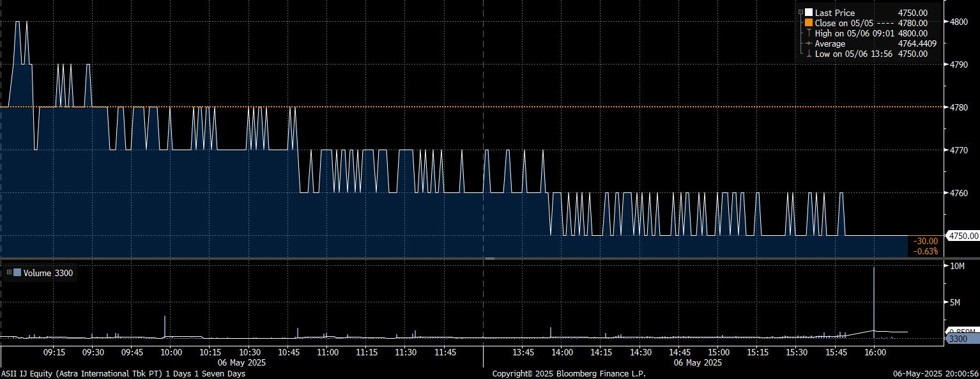This screenshot has width=980, height=379.
Task: Collapse the Last Price legend tree
Action: 800,13
